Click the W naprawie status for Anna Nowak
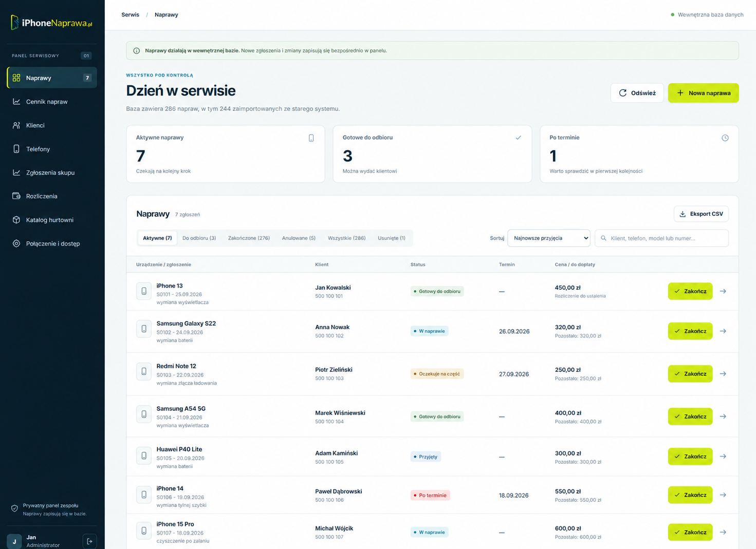The width and height of the screenshot is (756, 549). click(x=429, y=331)
